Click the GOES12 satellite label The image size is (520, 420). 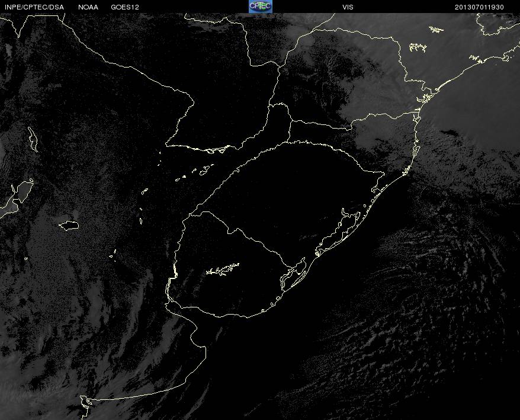point(125,7)
